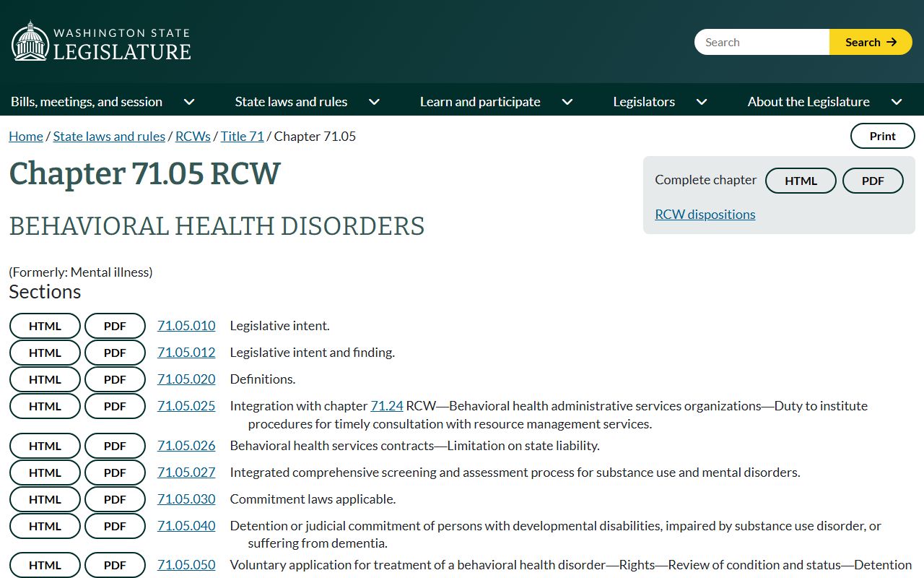Open the State laws and rules menu

(291, 102)
